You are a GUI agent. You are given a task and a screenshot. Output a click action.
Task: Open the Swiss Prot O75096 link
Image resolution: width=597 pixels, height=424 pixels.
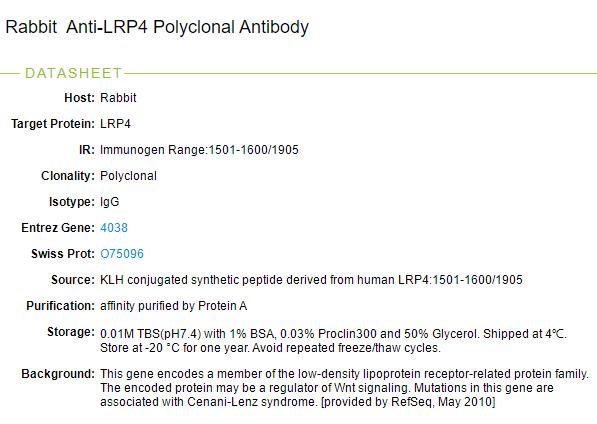122,253
